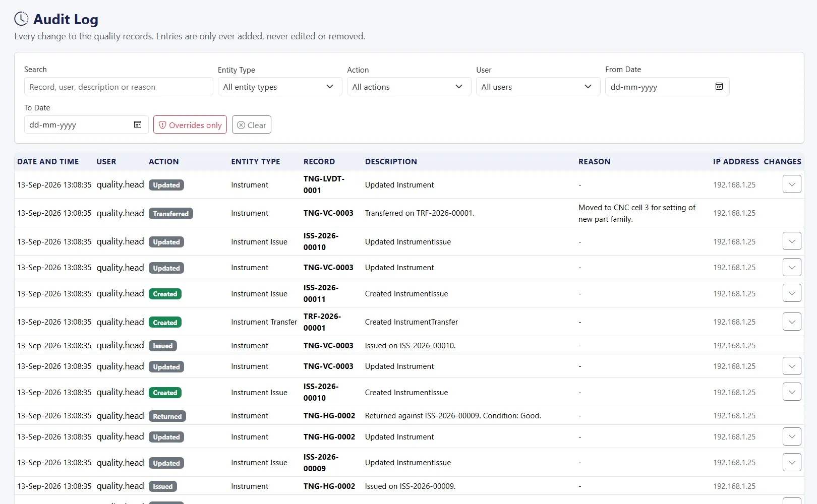Click 'Returned against ISS-2026-00009' description
This screenshot has height=504, width=817.
point(453,416)
